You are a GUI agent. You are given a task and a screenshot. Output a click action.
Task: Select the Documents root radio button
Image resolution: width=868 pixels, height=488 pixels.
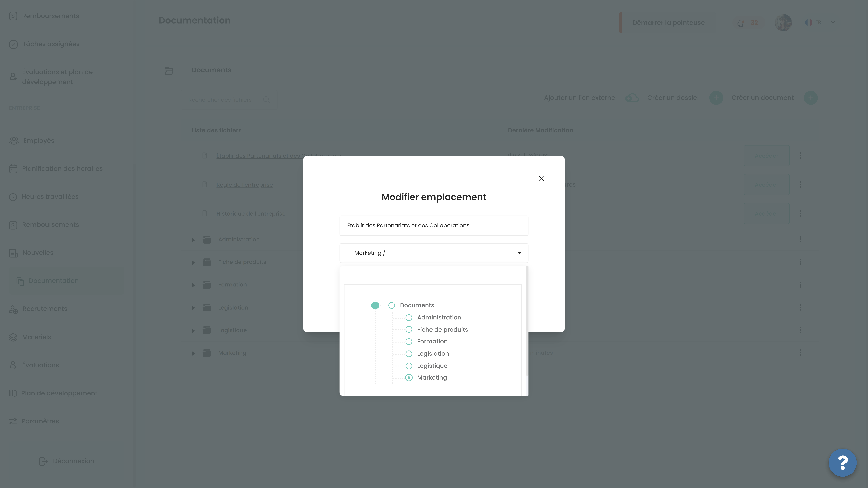pos(392,305)
